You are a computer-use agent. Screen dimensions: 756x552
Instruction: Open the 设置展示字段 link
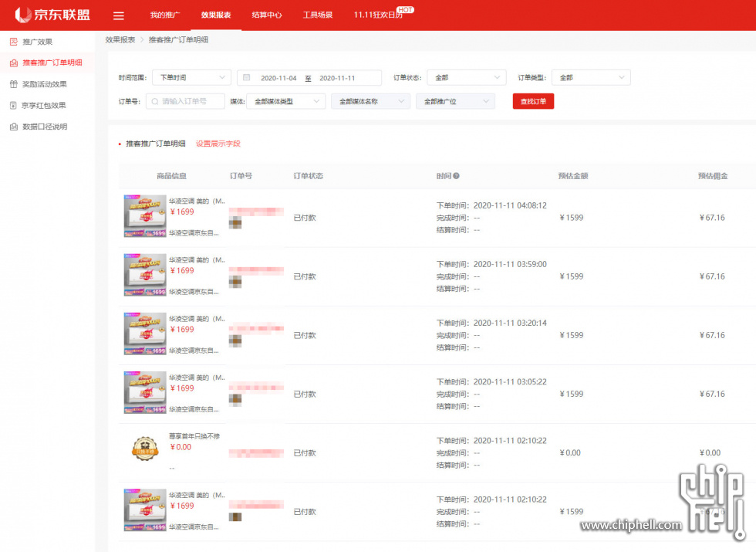point(218,144)
